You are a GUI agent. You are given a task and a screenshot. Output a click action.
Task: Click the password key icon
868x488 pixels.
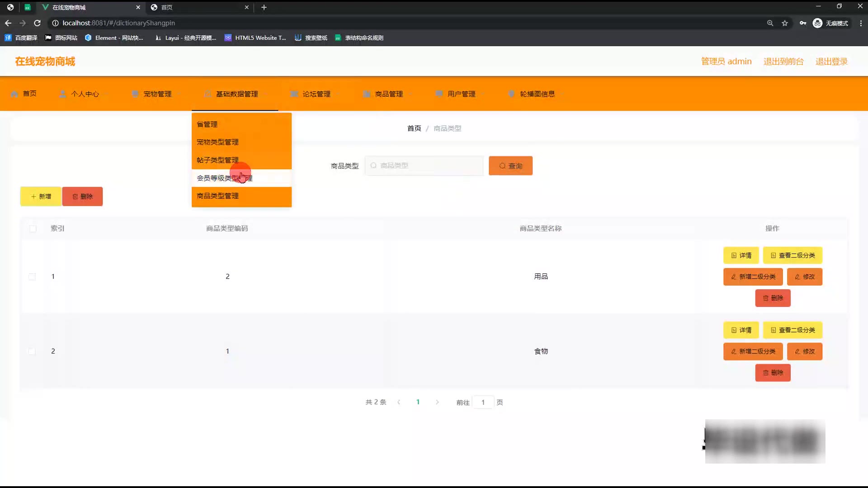pos(802,23)
